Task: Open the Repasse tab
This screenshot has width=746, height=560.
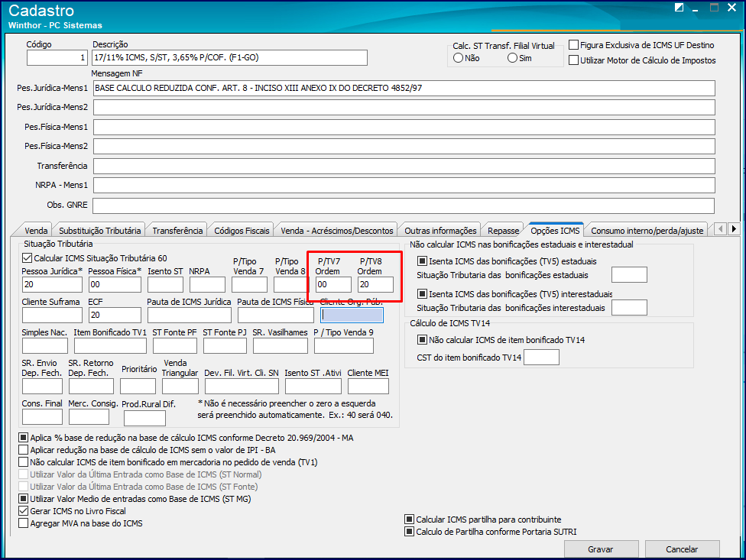Action: (x=503, y=230)
